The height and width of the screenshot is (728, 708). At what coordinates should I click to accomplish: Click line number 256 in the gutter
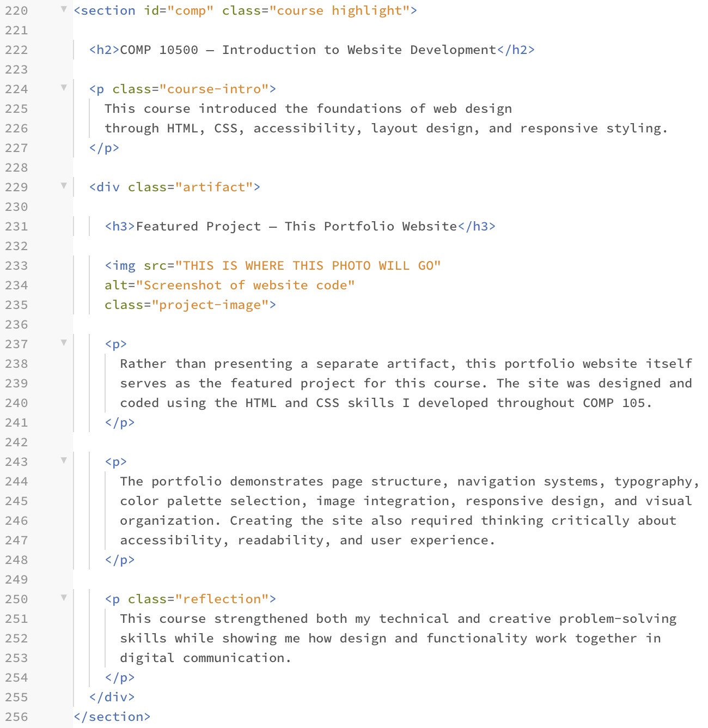[x=16, y=717]
